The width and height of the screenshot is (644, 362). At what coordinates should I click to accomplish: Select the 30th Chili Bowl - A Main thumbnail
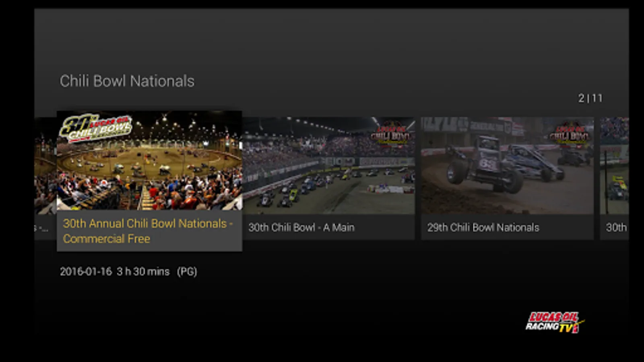328,166
